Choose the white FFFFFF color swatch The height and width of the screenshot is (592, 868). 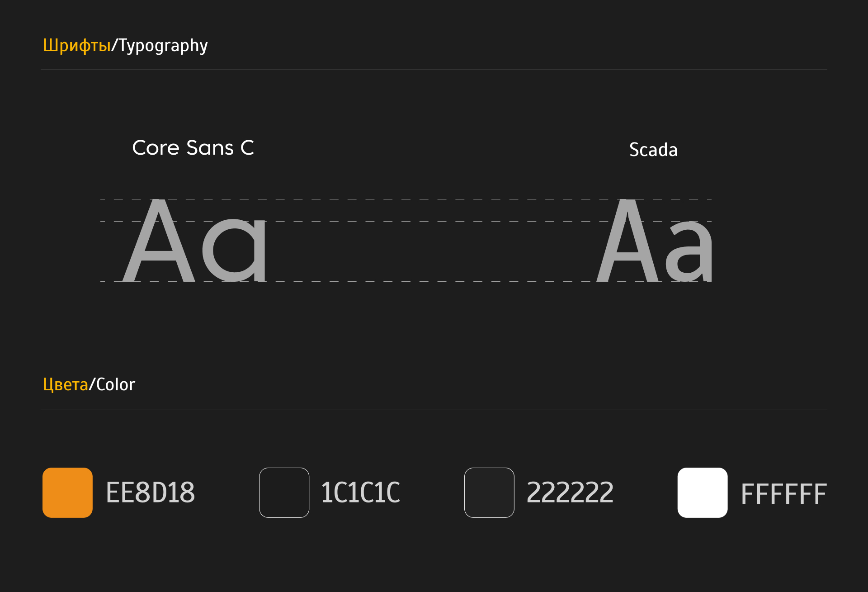pyautogui.click(x=702, y=493)
